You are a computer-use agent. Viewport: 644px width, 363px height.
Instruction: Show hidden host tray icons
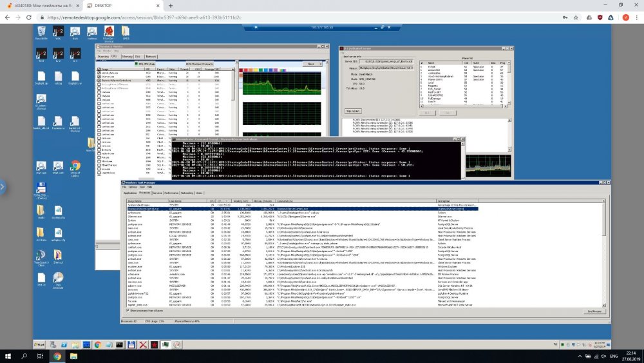pyautogui.click(x=580, y=356)
